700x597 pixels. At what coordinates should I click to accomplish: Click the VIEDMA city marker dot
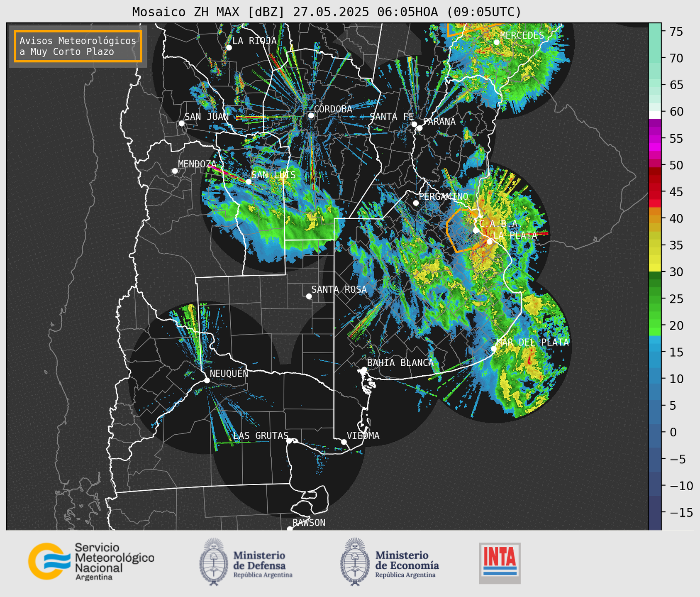click(x=344, y=442)
